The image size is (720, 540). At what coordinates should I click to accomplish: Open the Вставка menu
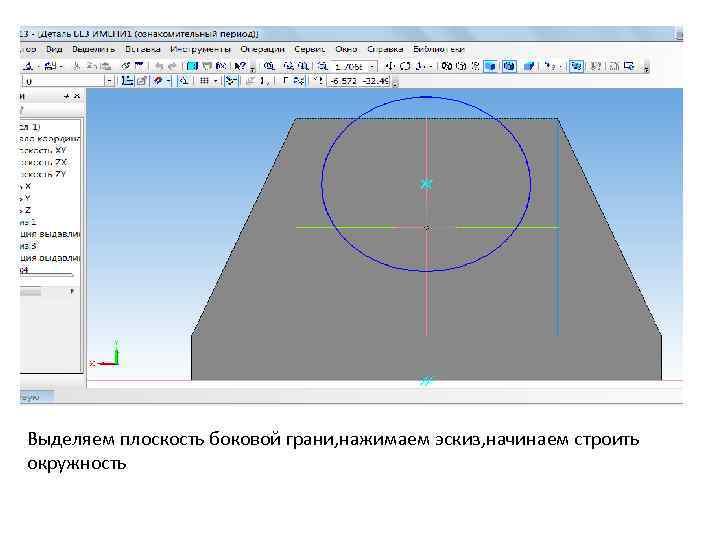pyautogui.click(x=142, y=49)
